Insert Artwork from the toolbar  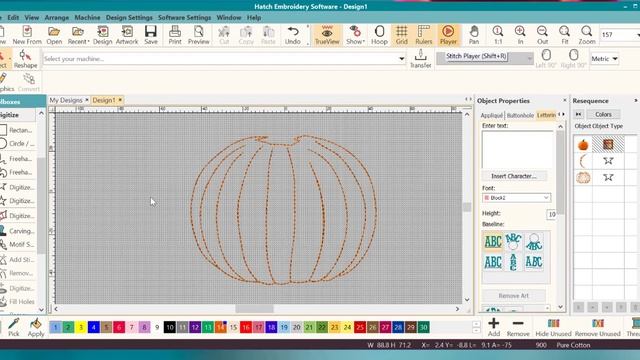pos(127,35)
